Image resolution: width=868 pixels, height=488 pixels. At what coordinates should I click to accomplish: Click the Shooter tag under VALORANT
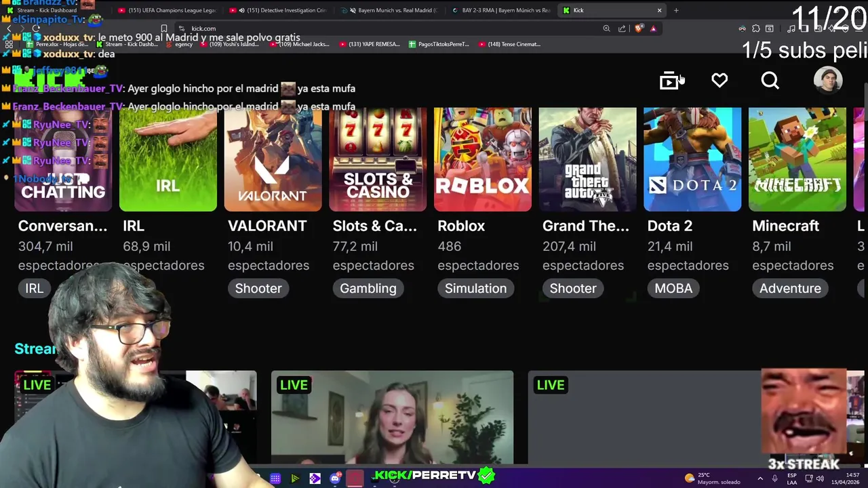[258, 288]
